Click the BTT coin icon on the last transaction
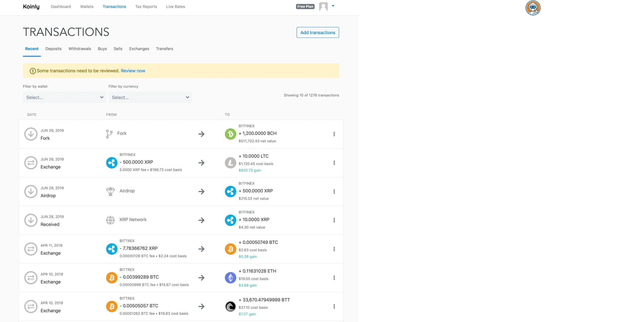 coord(230,306)
